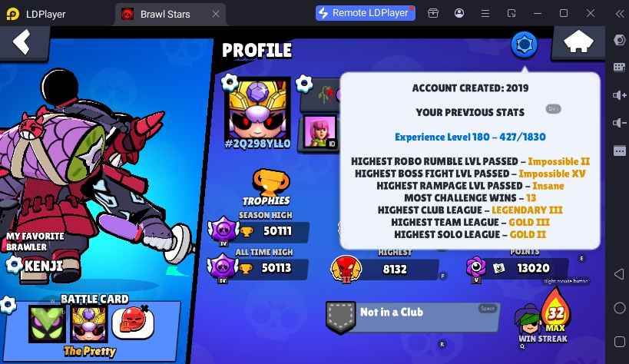Open the LDPlayer store icon
The image size is (629, 364).
pyautogui.click(x=433, y=13)
